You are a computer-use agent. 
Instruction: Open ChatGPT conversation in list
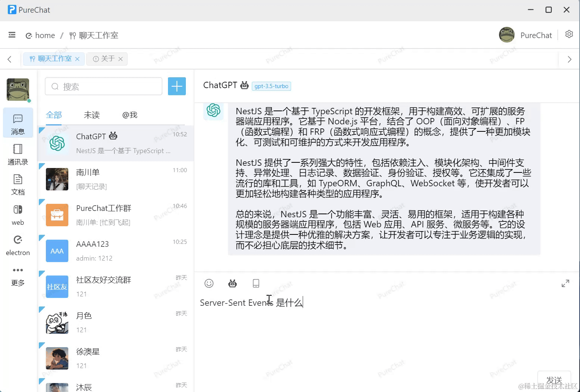(x=116, y=143)
